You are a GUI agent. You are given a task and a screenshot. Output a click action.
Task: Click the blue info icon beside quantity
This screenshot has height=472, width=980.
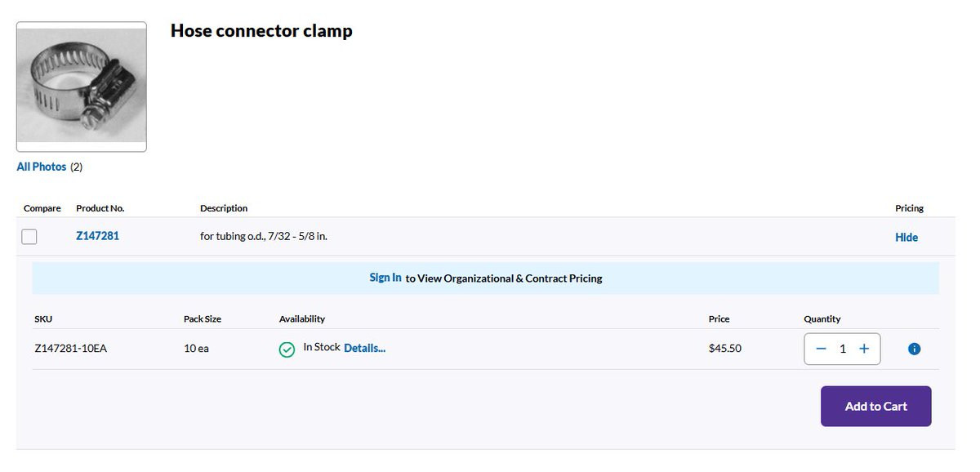pyautogui.click(x=915, y=349)
